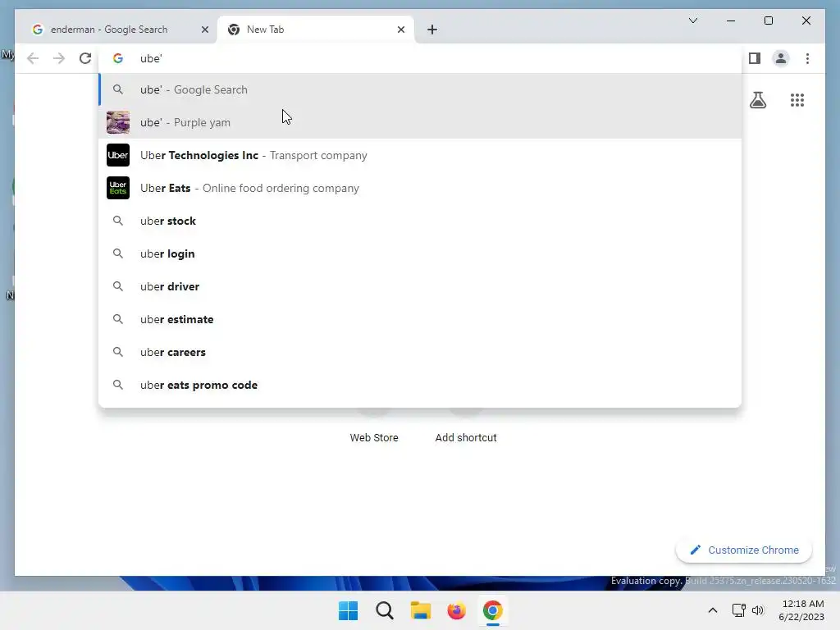The image size is (840, 630).
Task: Click the Uber logo thumbnail
Action: point(118,155)
